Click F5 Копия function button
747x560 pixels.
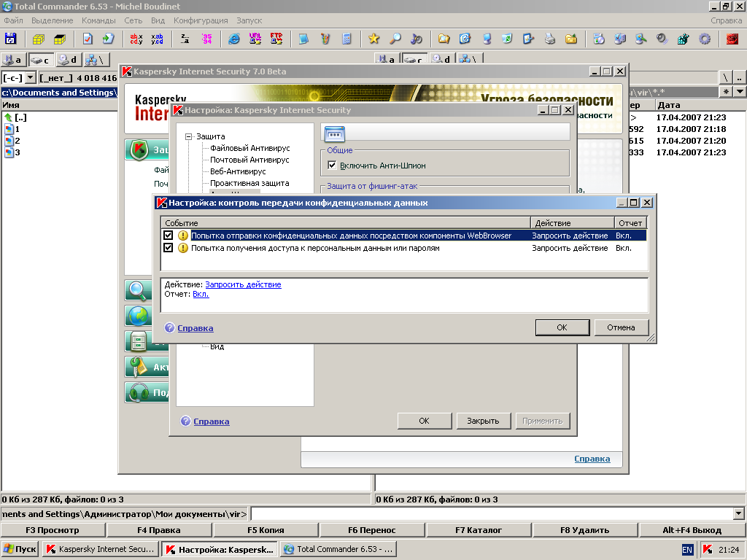pyautogui.click(x=266, y=530)
